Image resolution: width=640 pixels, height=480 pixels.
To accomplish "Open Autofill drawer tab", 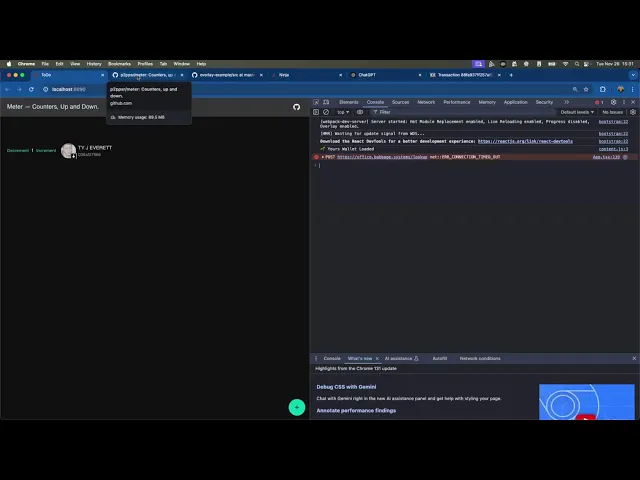I will pyautogui.click(x=440, y=358).
